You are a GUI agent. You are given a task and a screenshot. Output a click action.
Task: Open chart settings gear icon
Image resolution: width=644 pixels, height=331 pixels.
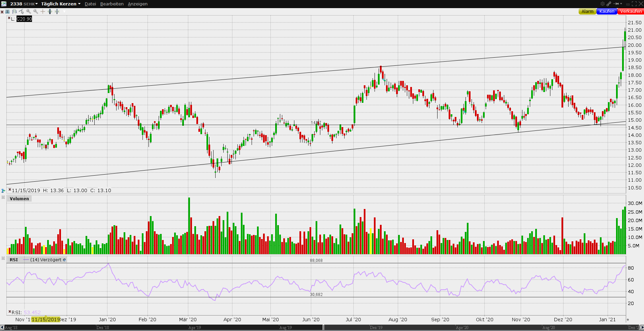tap(603, 4)
